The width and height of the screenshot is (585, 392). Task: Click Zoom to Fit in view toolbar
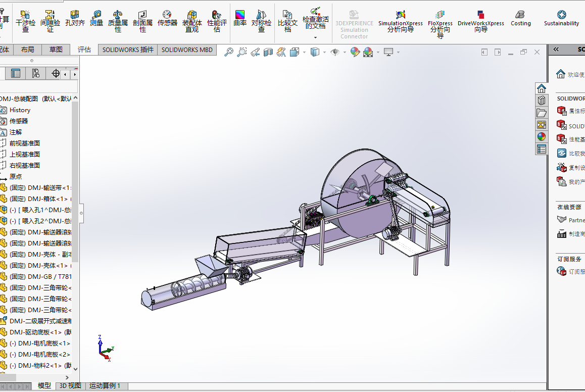[x=229, y=52]
